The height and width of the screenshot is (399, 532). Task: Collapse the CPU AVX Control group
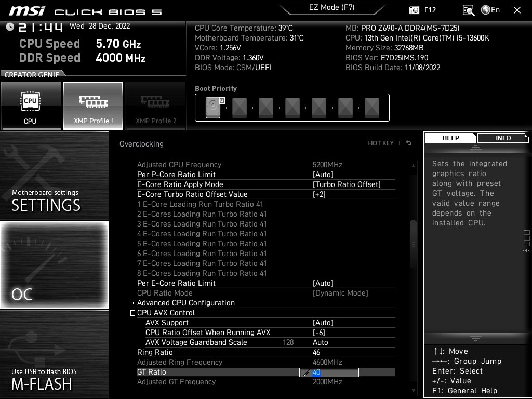click(132, 313)
